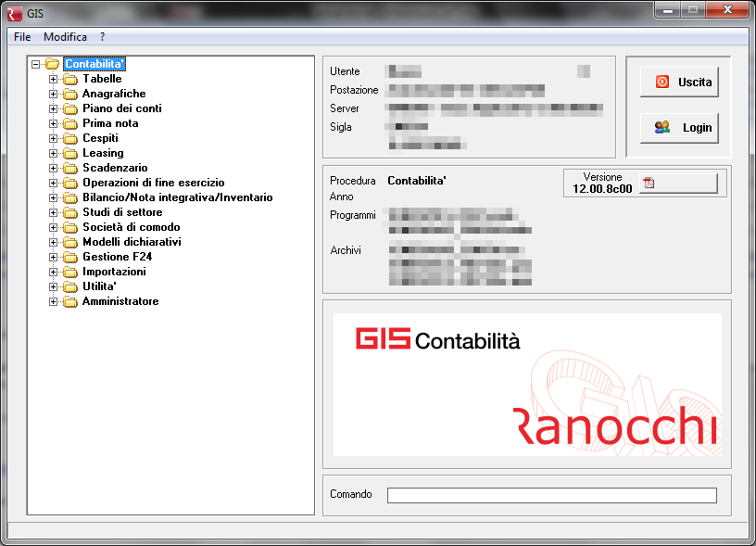Click the Scadenzario folder icon

[x=70, y=169]
